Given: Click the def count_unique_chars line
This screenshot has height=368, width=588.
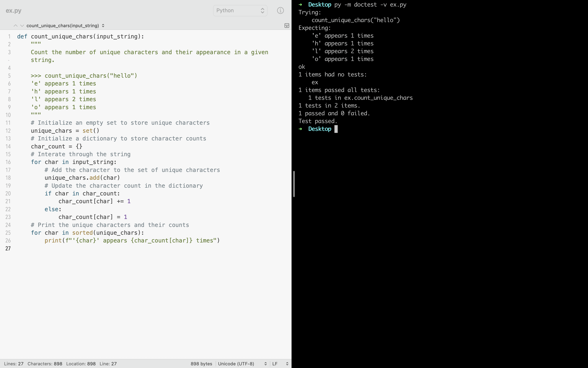Looking at the screenshot, I should pos(81,37).
